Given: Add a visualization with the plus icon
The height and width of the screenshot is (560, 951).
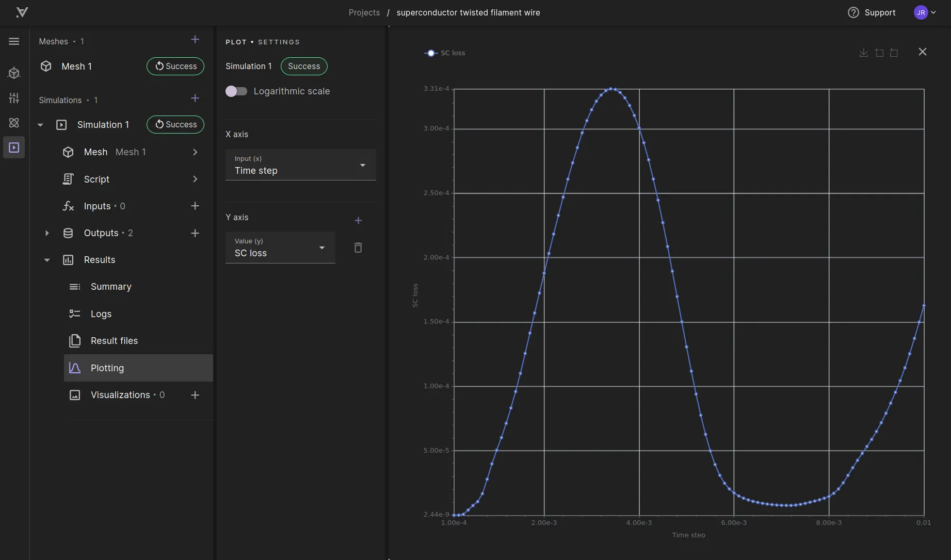Looking at the screenshot, I should click(195, 395).
